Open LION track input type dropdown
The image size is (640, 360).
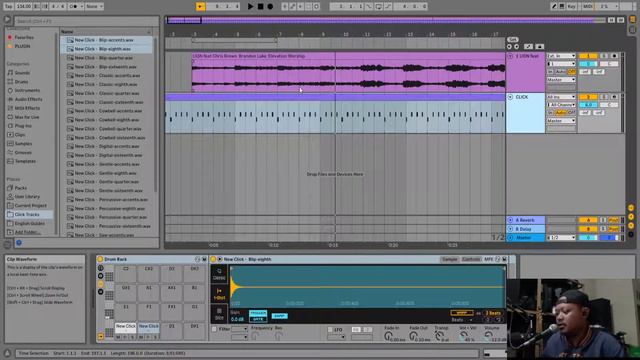[x=561, y=56]
